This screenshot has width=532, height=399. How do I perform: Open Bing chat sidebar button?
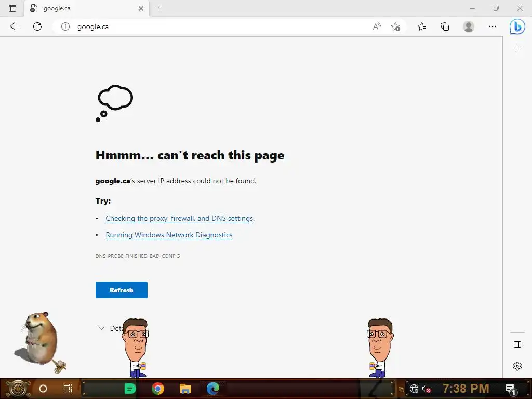[517, 26]
